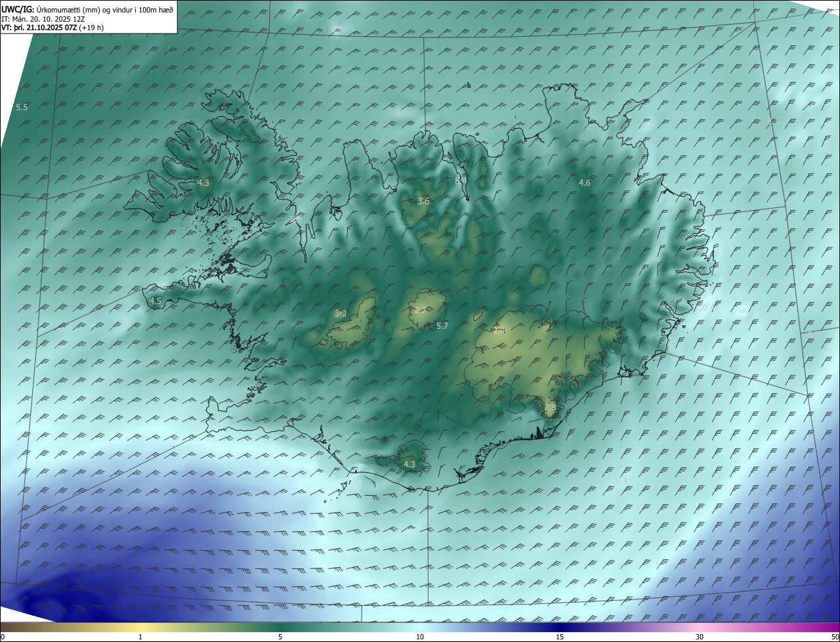840x642 pixels.
Task: Select the 4.3 value on the Westfjords
Action: (203, 182)
